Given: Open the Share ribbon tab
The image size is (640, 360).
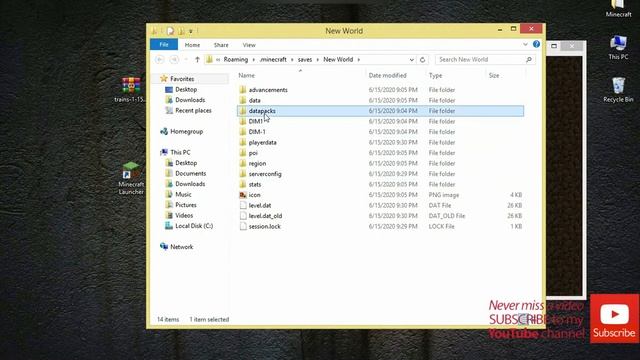Looking at the screenshot, I should 221,45.
